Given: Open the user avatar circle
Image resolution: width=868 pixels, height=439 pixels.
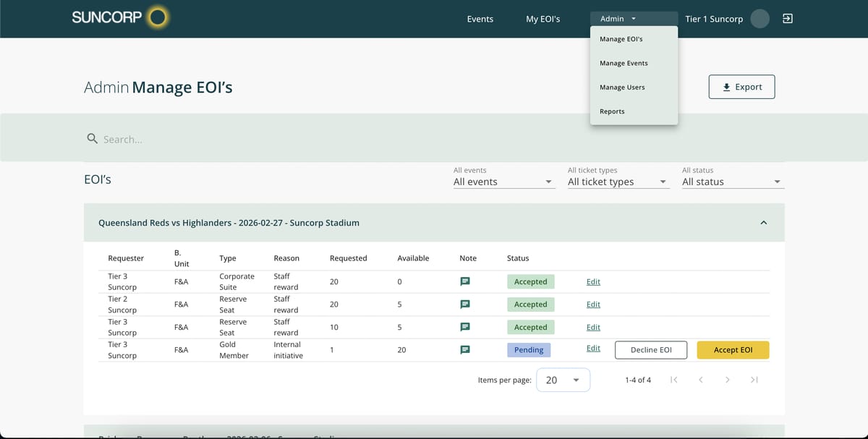Looking at the screenshot, I should pos(759,19).
